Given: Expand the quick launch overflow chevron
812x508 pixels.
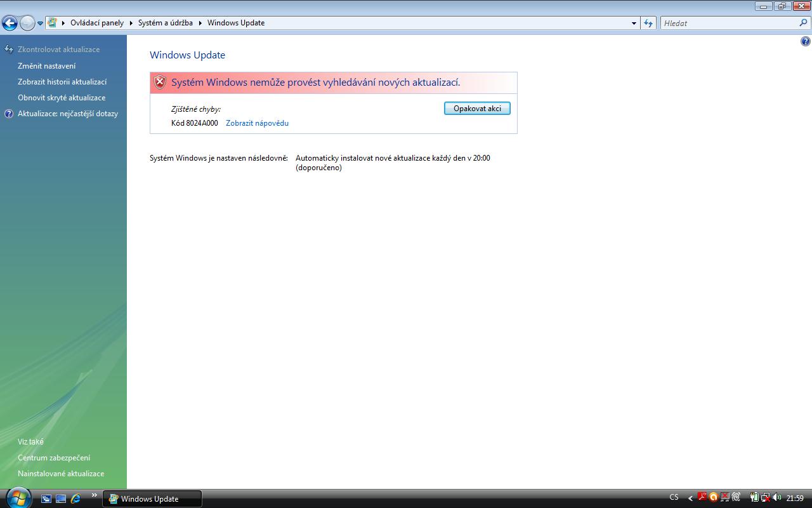Looking at the screenshot, I should pos(95,495).
